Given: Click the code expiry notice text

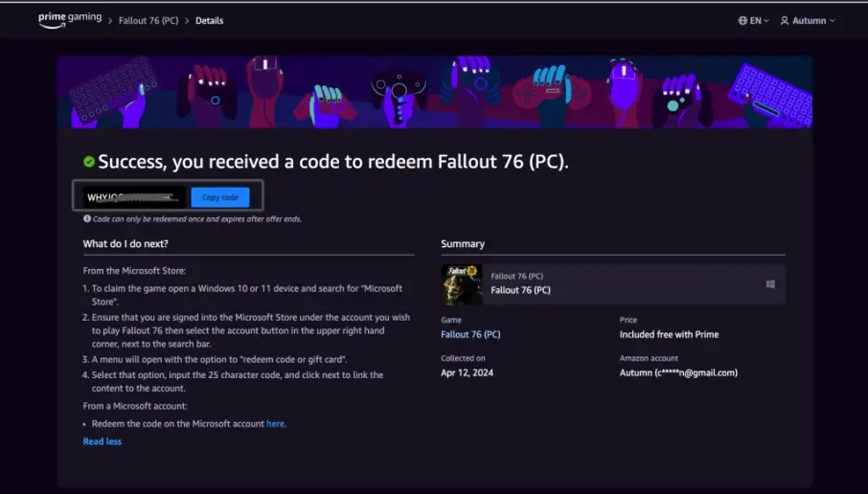Looking at the screenshot, I should click(x=197, y=219).
